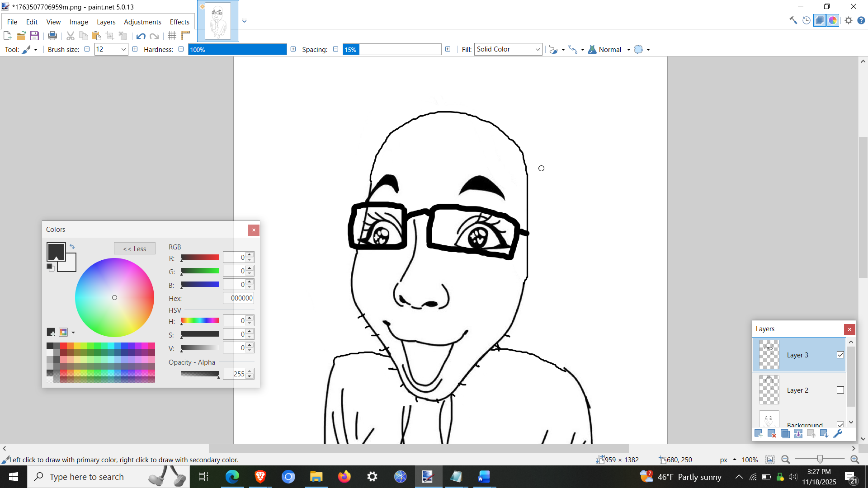Show Layer 2 using its visibility checkbox
868x488 pixels.
click(x=840, y=390)
